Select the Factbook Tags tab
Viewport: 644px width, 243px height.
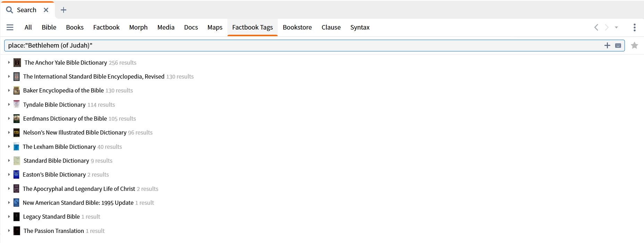tap(252, 27)
